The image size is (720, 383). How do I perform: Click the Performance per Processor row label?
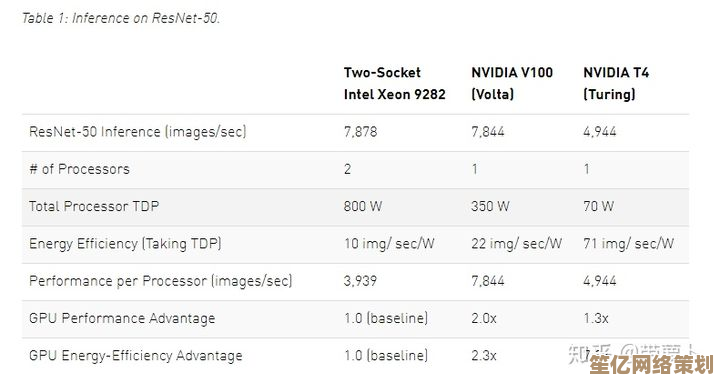click(x=161, y=281)
